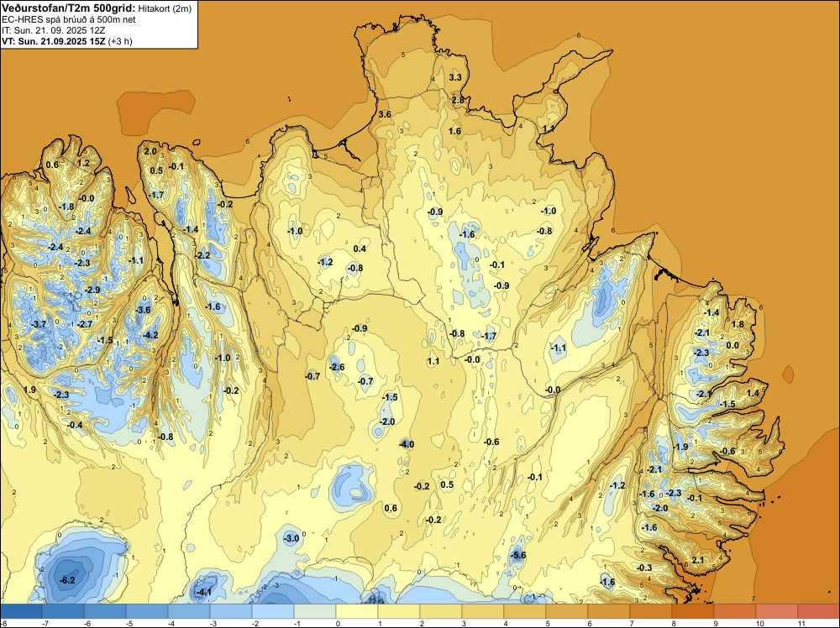Screen dimensions: 840x628
Task: Select legend color swatch between -7 and -6
Action: click(63, 611)
